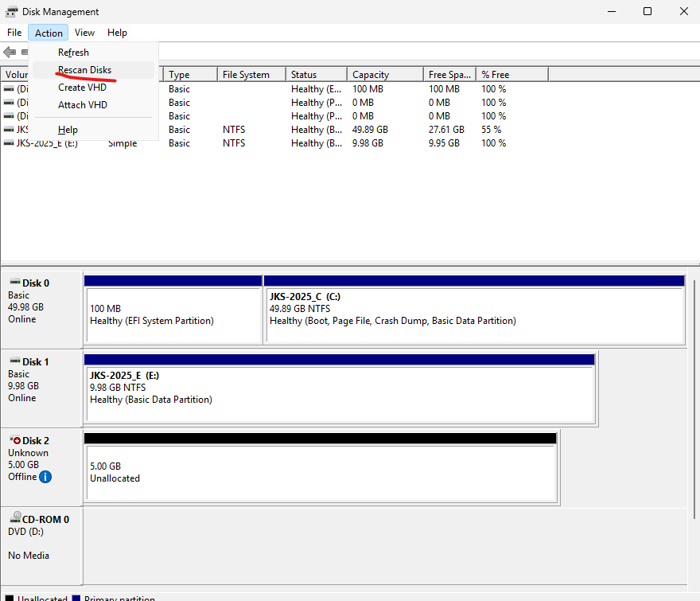Click the 27.61 GB free space cell

click(x=446, y=130)
